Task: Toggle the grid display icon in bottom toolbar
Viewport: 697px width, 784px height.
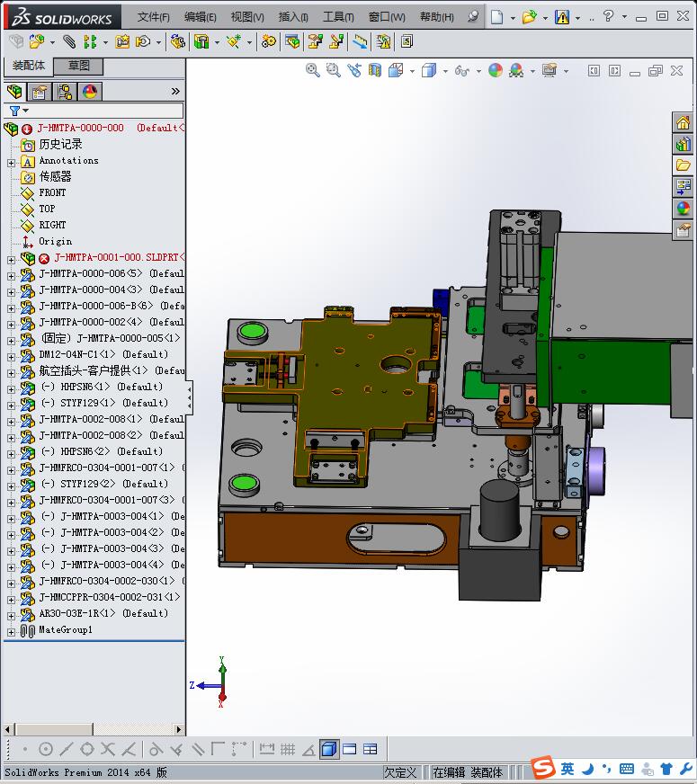Action: point(288,749)
